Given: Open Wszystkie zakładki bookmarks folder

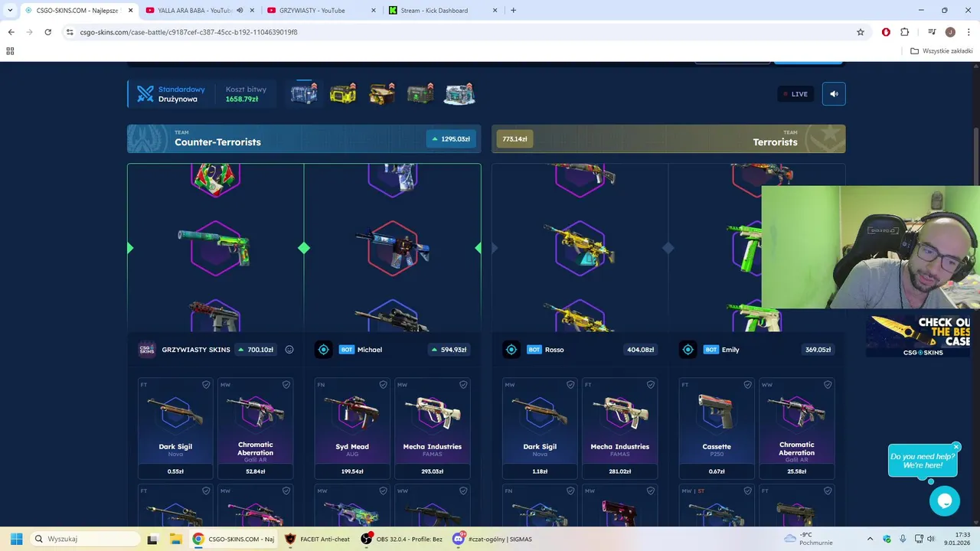Looking at the screenshot, I should [x=942, y=51].
